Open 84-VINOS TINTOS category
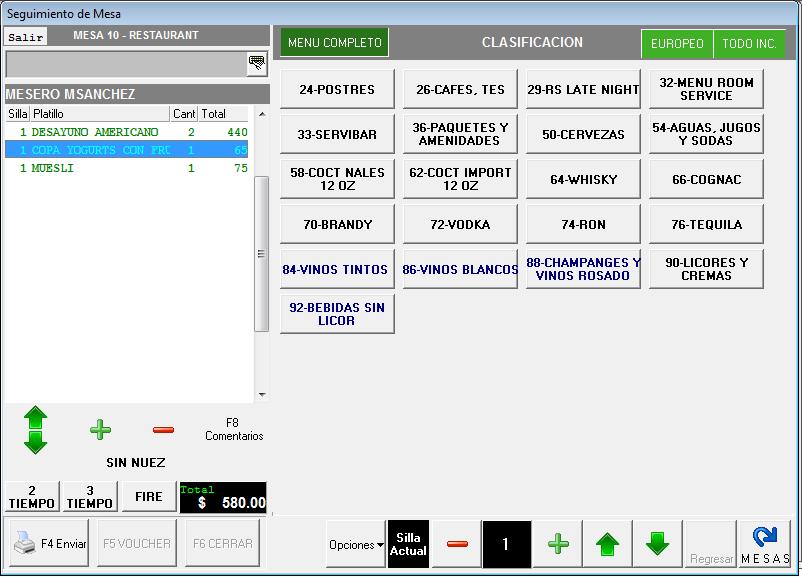The width and height of the screenshot is (802, 577). coord(337,270)
